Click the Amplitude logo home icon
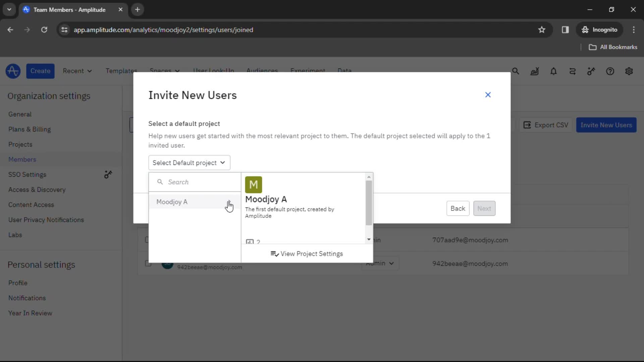The image size is (644, 362). (x=13, y=71)
